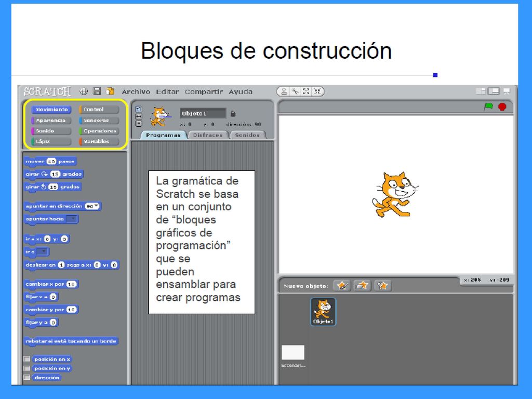Select the Operadores block category

point(99,131)
